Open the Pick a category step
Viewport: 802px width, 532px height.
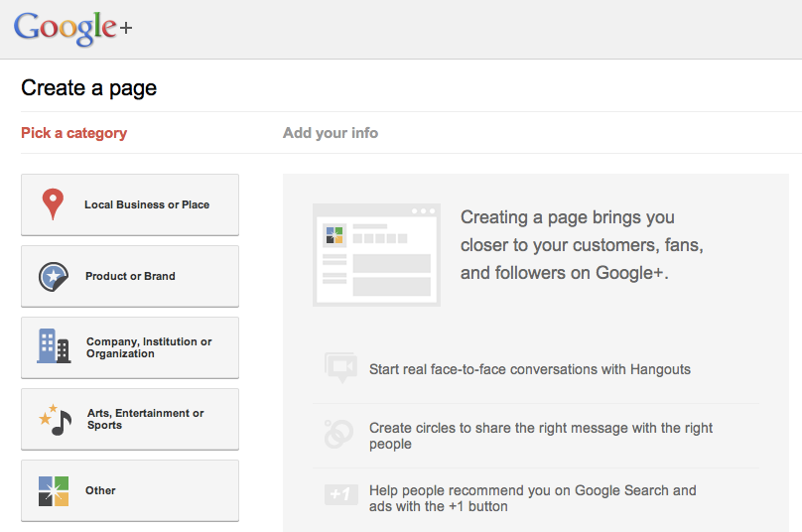tap(73, 134)
